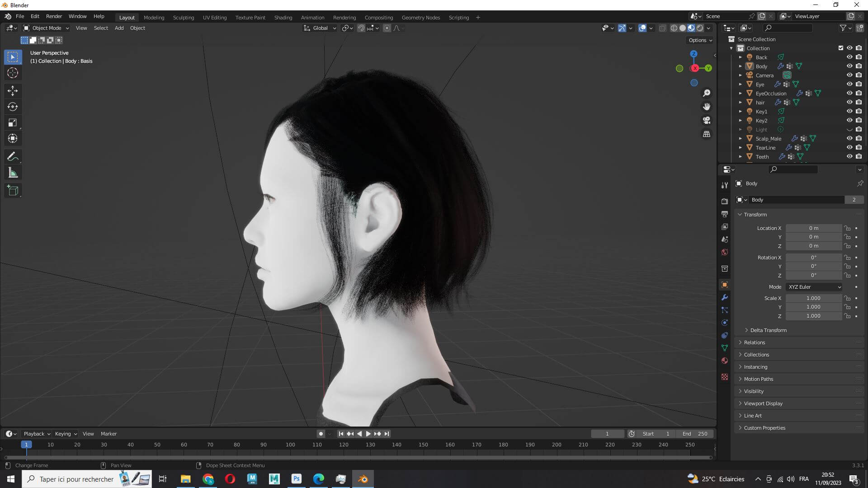Click the End frame 250 field
Image resolution: width=868 pixels, height=488 pixels.
pos(695,434)
